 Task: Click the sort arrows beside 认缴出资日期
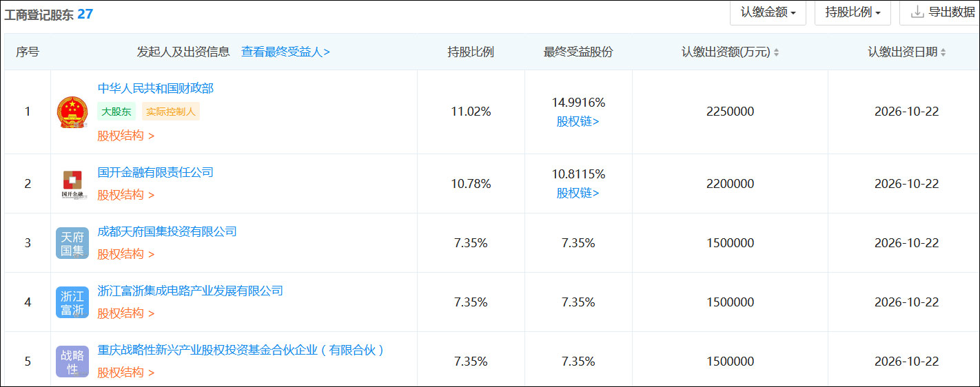click(943, 52)
